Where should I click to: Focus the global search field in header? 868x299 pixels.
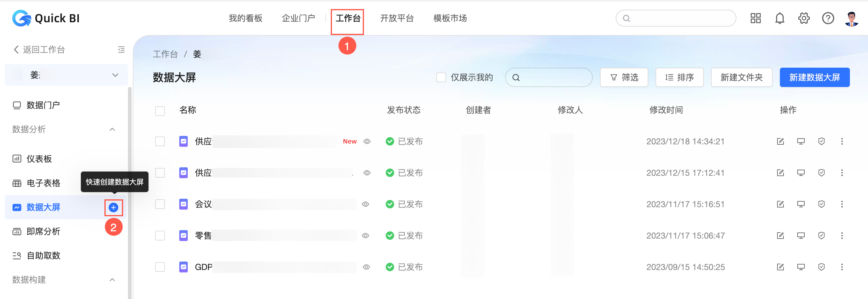(x=676, y=18)
